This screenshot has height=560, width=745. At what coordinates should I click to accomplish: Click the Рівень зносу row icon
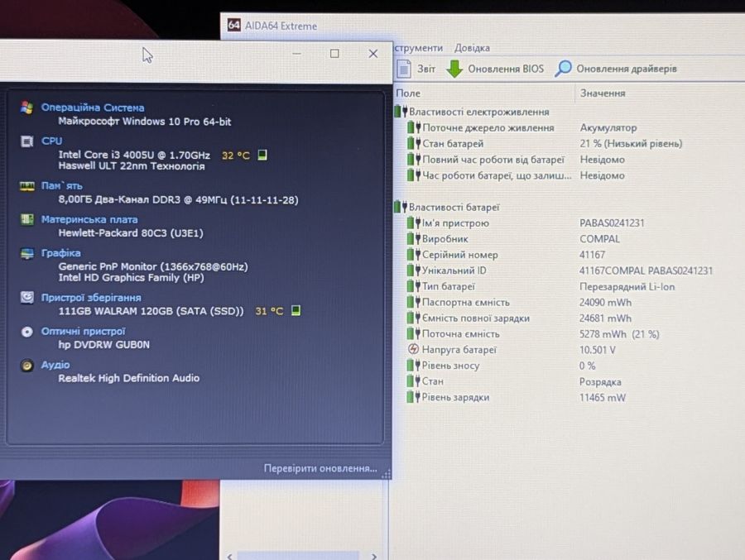(x=414, y=366)
